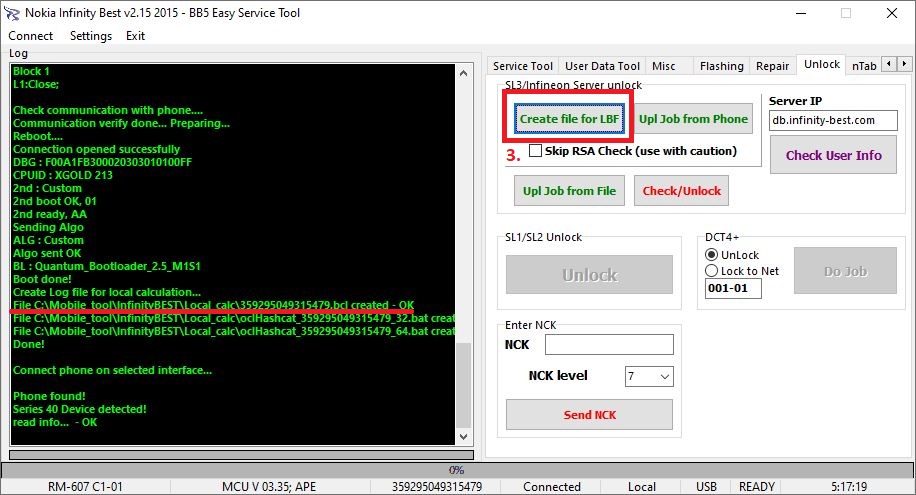Click the 'Connected' status bar entry
The height and width of the screenshot is (495, 916).
click(x=551, y=487)
